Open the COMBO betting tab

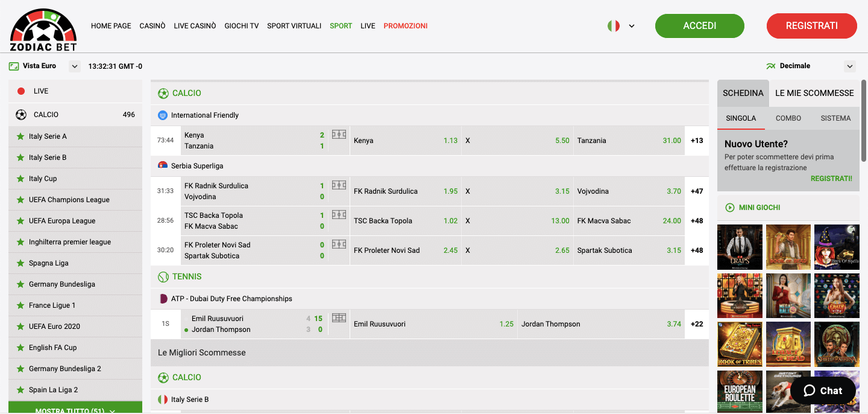(788, 118)
